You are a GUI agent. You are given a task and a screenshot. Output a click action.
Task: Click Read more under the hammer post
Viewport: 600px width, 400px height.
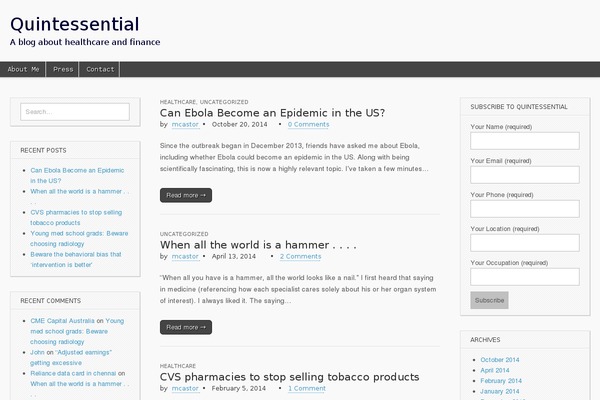click(186, 327)
